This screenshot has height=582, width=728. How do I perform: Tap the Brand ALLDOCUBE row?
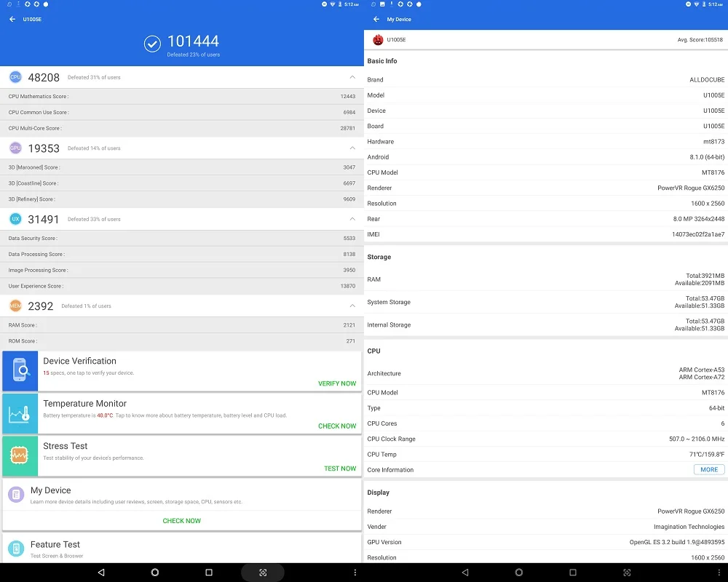click(546, 80)
